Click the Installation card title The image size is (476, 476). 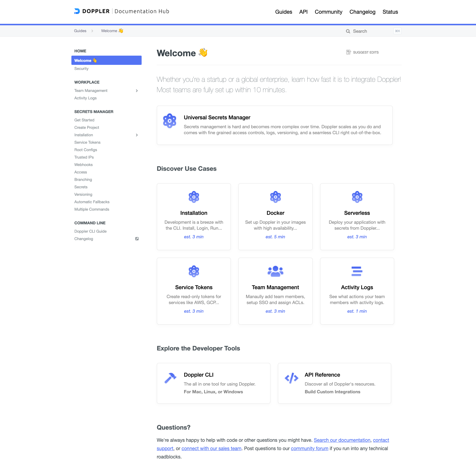(194, 213)
